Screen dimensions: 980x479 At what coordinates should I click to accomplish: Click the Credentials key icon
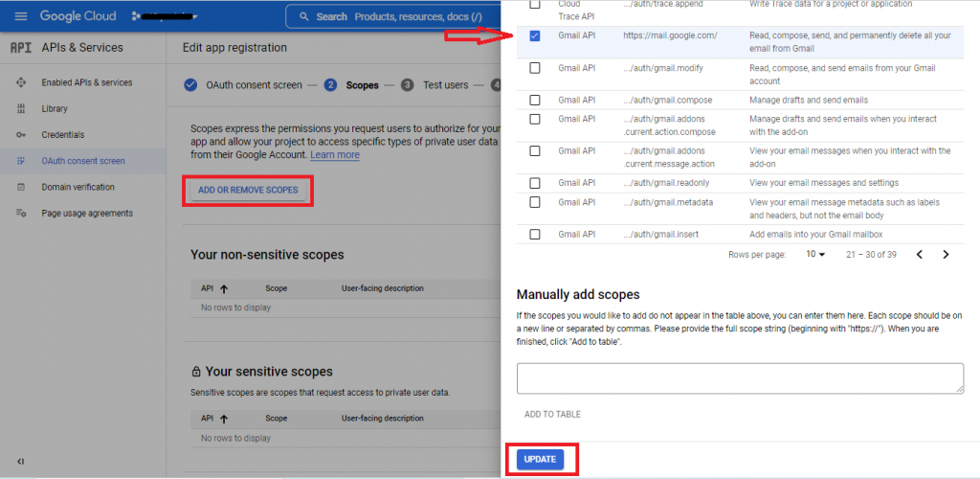(x=21, y=135)
